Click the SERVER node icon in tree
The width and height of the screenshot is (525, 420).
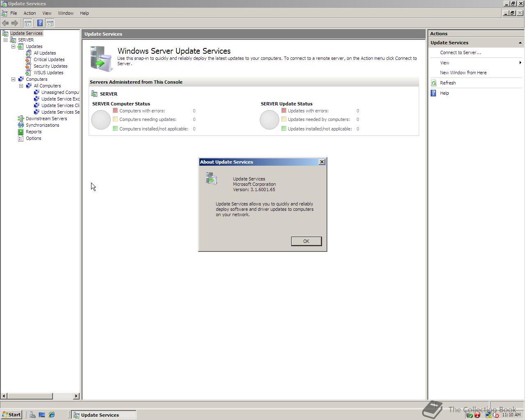pyautogui.click(x=13, y=40)
